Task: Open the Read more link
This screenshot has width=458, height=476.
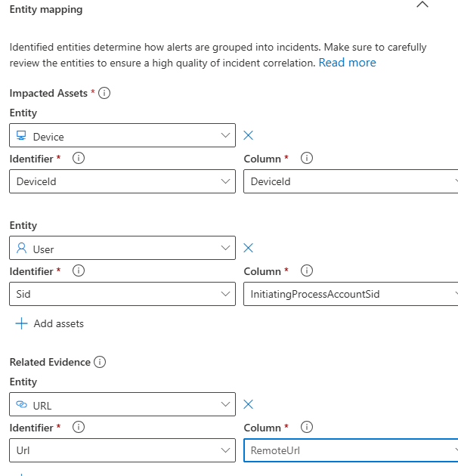Action: pos(347,63)
